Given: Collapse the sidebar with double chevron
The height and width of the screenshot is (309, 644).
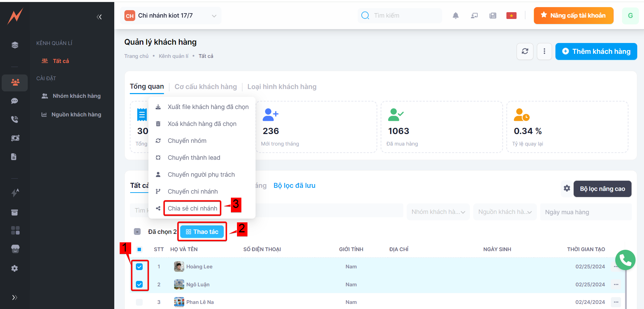Looking at the screenshot, I should pos(99,17).
